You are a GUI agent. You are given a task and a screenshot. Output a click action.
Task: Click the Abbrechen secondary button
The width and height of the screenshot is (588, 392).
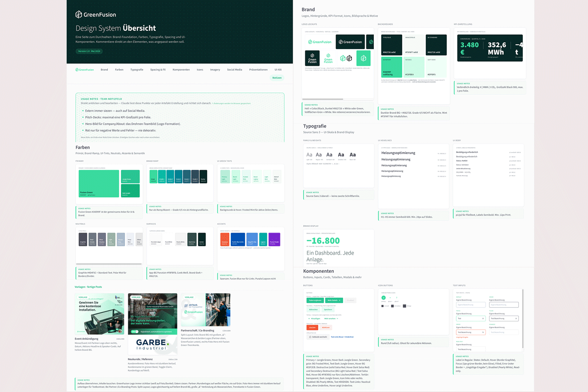(313, 310)
